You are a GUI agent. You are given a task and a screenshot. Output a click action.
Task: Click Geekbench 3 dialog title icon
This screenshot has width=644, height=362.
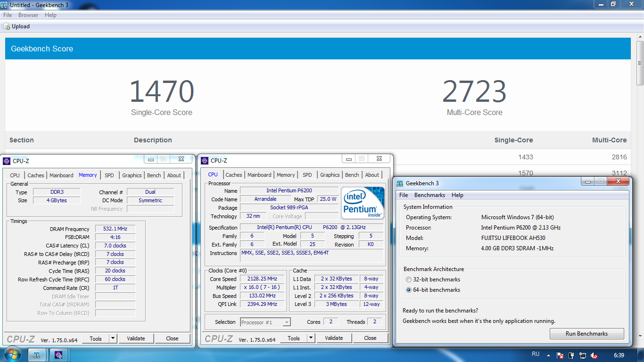[400, 183]
